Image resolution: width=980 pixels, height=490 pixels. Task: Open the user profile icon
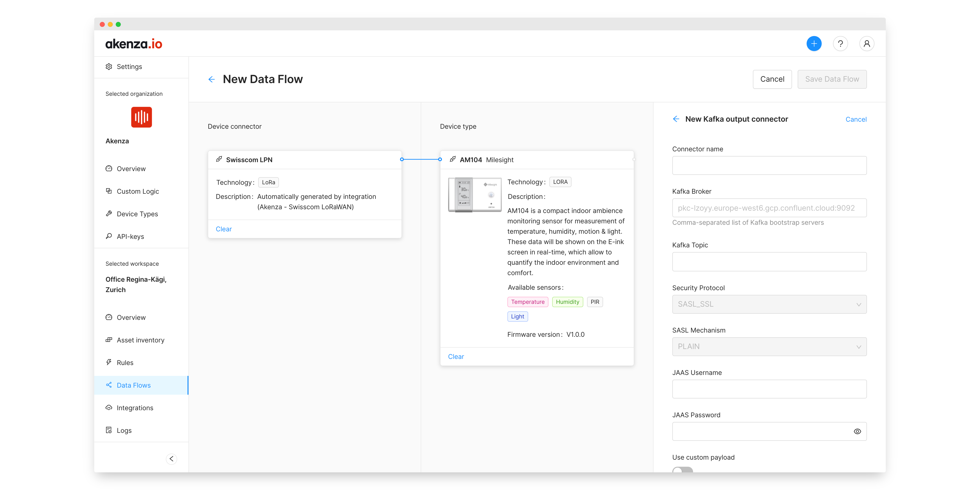[x=866, y=44]
